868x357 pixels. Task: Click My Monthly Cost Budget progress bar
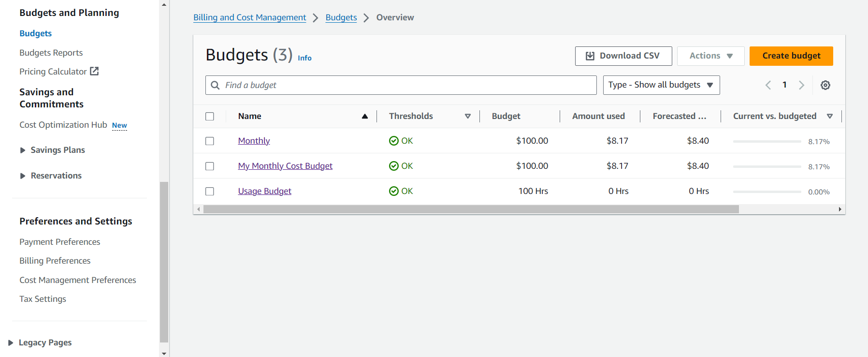[767, 166]
